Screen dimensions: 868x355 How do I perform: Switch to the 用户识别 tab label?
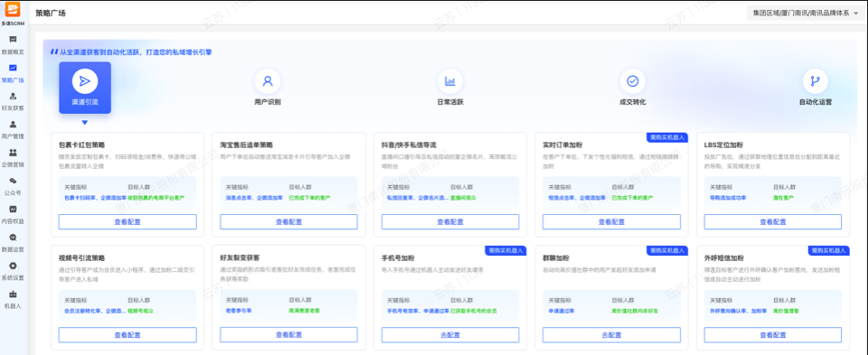268,102
